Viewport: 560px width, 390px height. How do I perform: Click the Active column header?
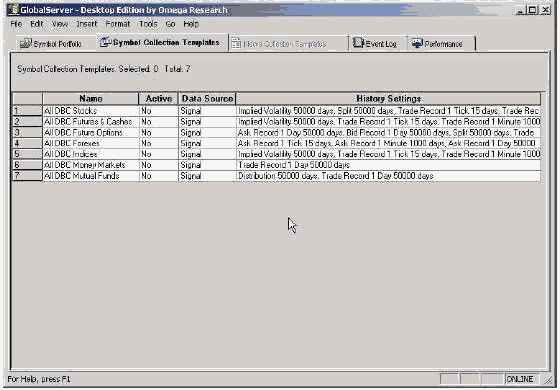159,98
